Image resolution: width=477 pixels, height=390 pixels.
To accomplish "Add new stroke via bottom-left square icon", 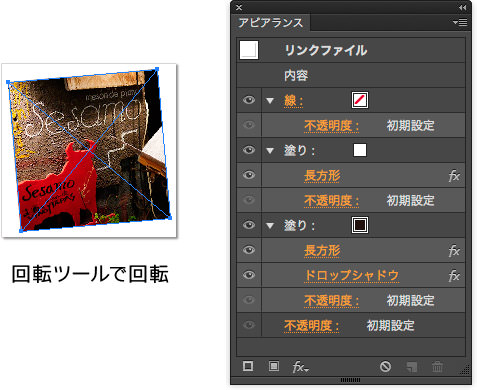I will [248, 366].
